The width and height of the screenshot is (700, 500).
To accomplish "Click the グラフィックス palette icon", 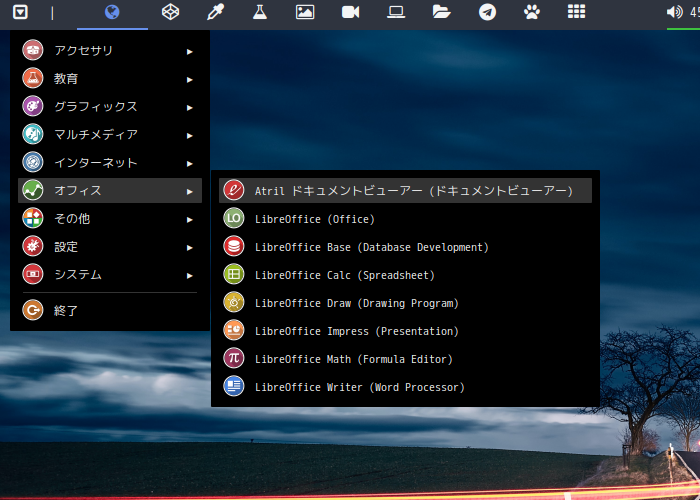I will click(x=33, y=106).
